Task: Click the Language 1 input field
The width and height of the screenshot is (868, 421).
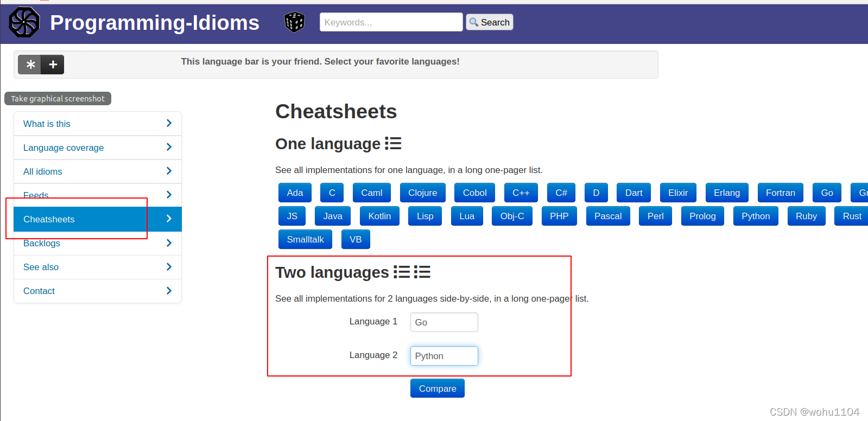Action: [444, 322]
